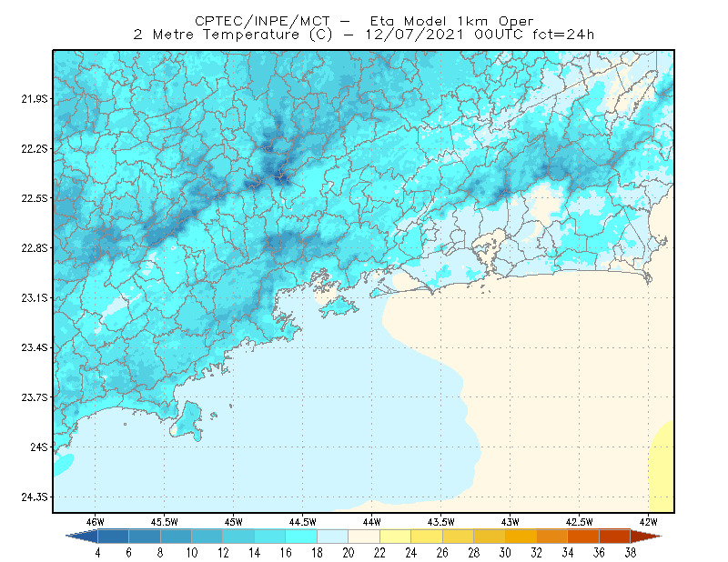Viewport: 728px width, 562px height.
Task: Click the 21.9S latitude axis label
Action: pyautogui.click(x=34, y=98)
